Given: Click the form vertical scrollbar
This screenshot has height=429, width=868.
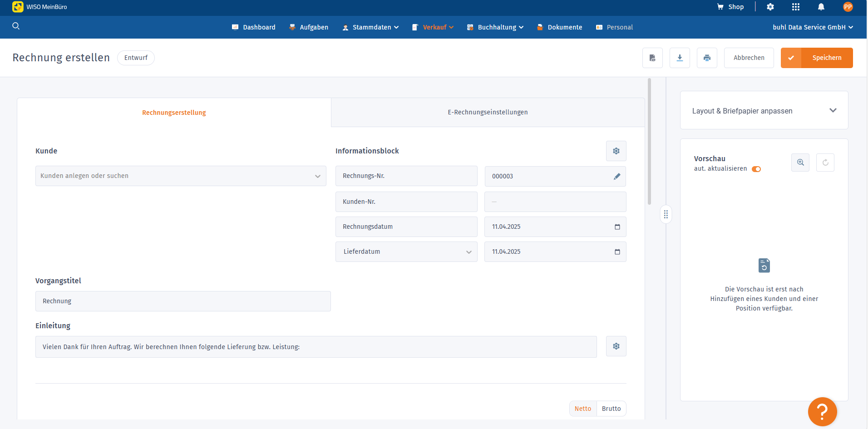Looking at the screenshot, I should [649, 141].
